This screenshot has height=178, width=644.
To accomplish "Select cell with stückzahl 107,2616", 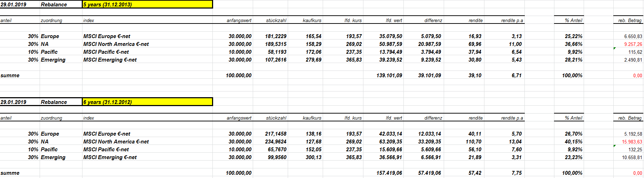I will (276, 60).
